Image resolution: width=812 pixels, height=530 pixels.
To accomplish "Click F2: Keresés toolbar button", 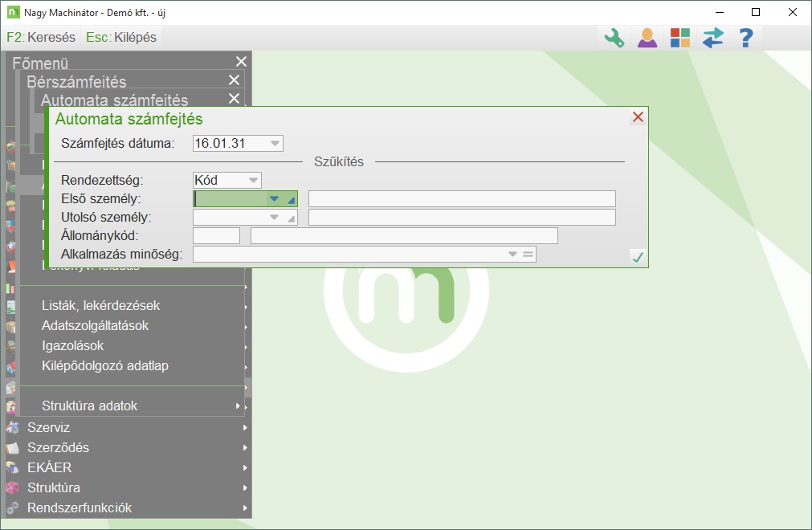I will (x=41, y=37).
